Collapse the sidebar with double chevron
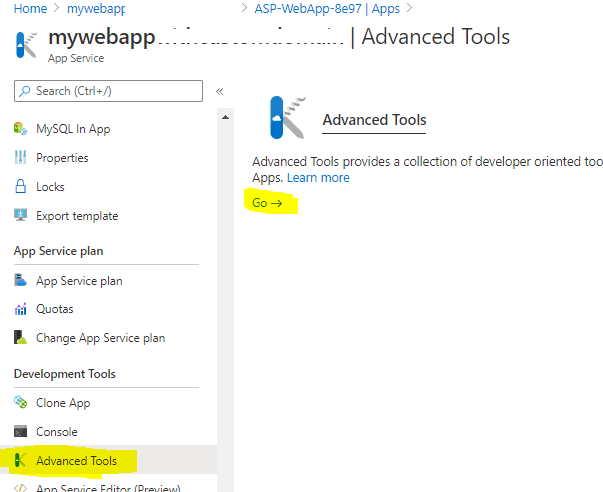The image size is (603, 492). 219,91
